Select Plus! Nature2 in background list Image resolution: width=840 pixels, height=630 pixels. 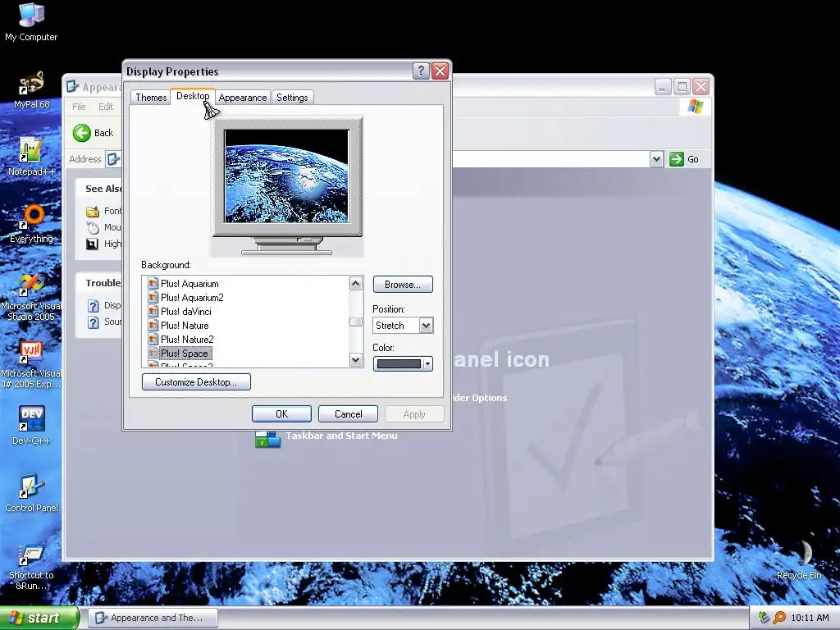[x=187, y=339]
